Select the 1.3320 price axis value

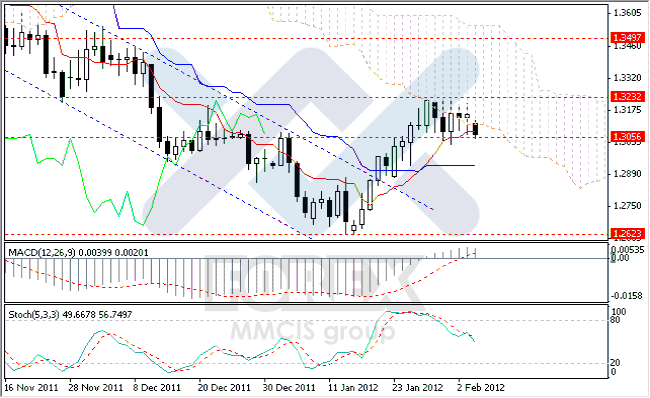click(627, 78)
